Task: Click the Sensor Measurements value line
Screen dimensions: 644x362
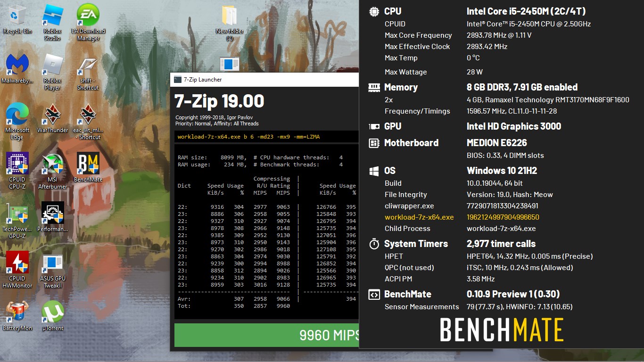Action: [x=520, y=307]
